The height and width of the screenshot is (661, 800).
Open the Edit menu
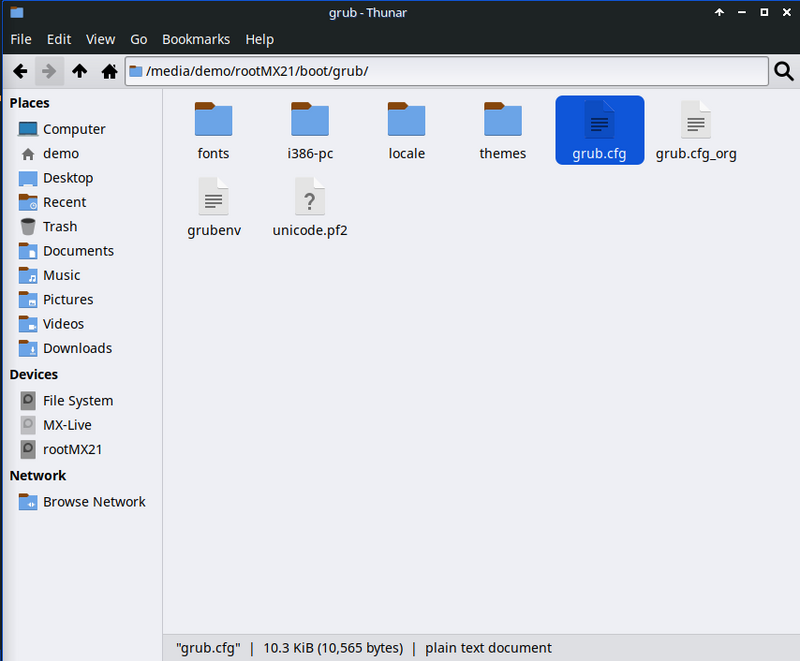(x=59, y=39)
